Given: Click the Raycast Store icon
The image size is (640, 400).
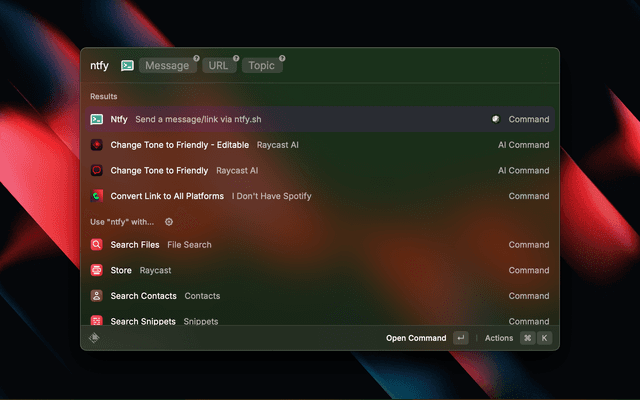Looking at the screenshot, I should click(97, 270).
